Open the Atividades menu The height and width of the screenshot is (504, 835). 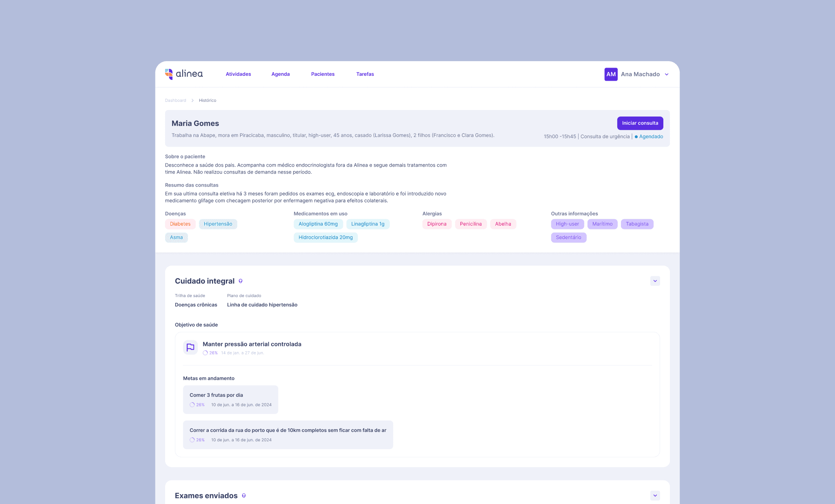(x=238, y=74)
